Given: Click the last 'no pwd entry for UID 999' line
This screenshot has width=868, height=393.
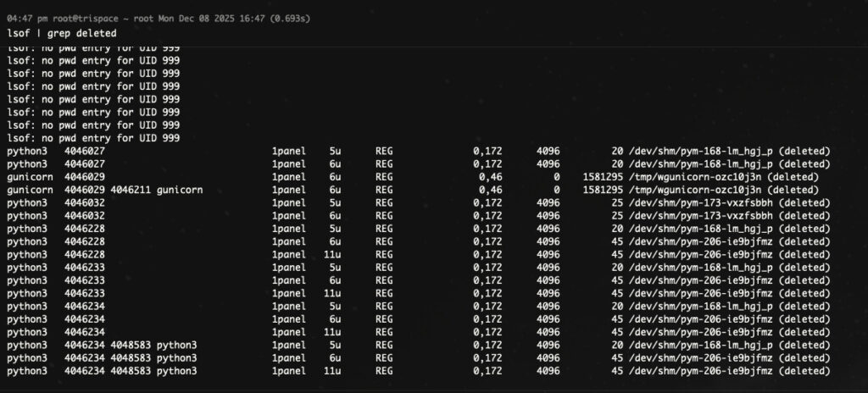Looking at the screenshot, I should pos(93,137).
